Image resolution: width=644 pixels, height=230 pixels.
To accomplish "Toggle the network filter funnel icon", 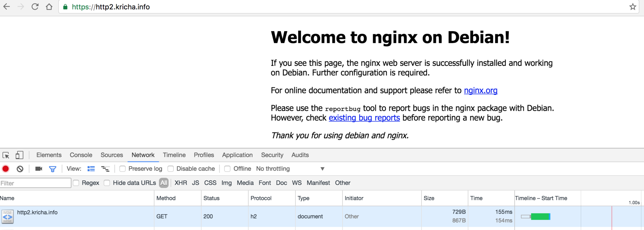I will click(53, 169).
